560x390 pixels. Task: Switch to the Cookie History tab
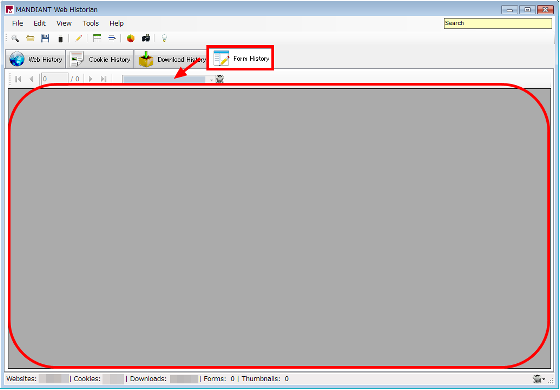100,59
